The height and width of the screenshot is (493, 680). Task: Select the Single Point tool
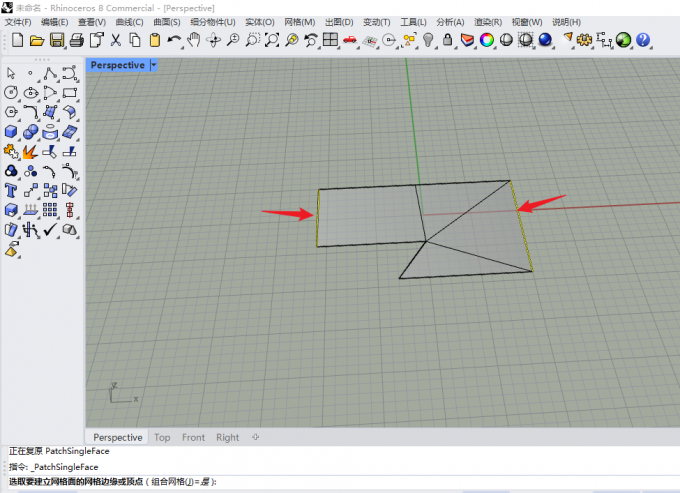(x=30, y=73)
